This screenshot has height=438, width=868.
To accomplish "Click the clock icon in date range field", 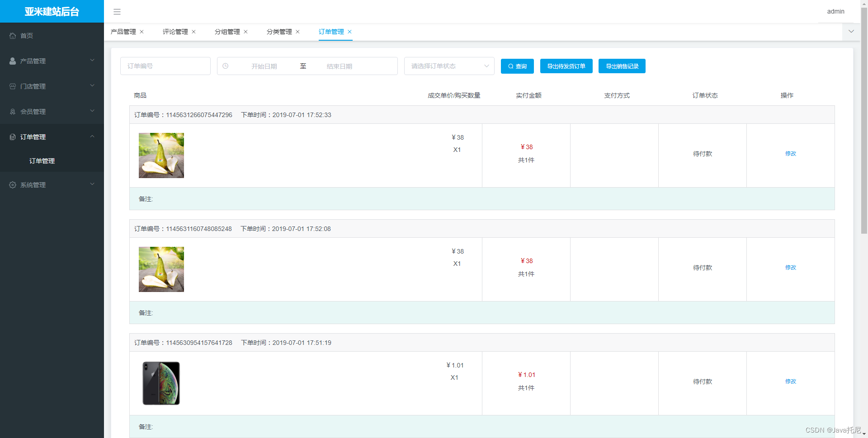I will tap(226, 66).
